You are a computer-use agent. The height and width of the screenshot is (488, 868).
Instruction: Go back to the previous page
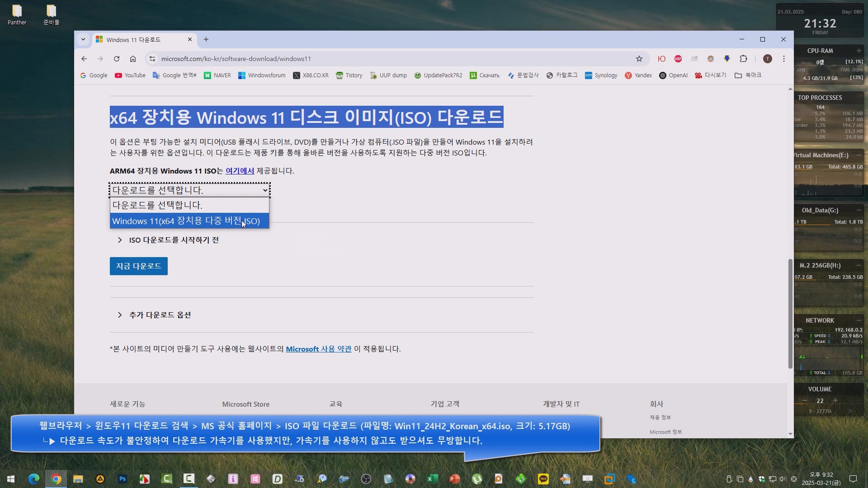pos(84,59)
